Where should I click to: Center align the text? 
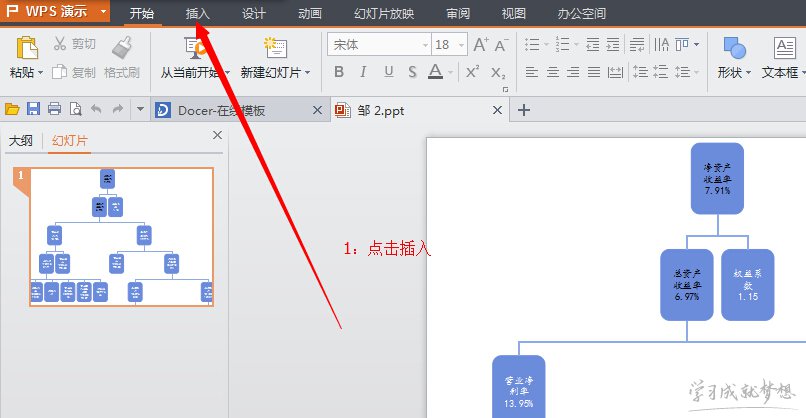(x=553, y=72)
